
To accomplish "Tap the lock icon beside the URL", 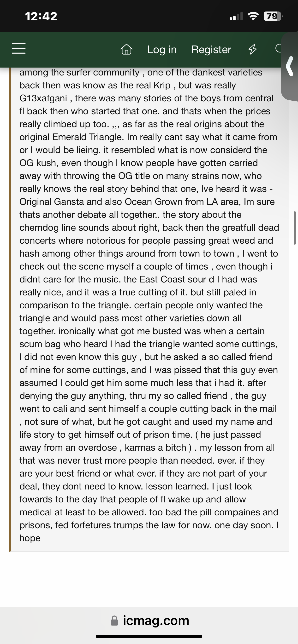I will click(x=114, y=621).
